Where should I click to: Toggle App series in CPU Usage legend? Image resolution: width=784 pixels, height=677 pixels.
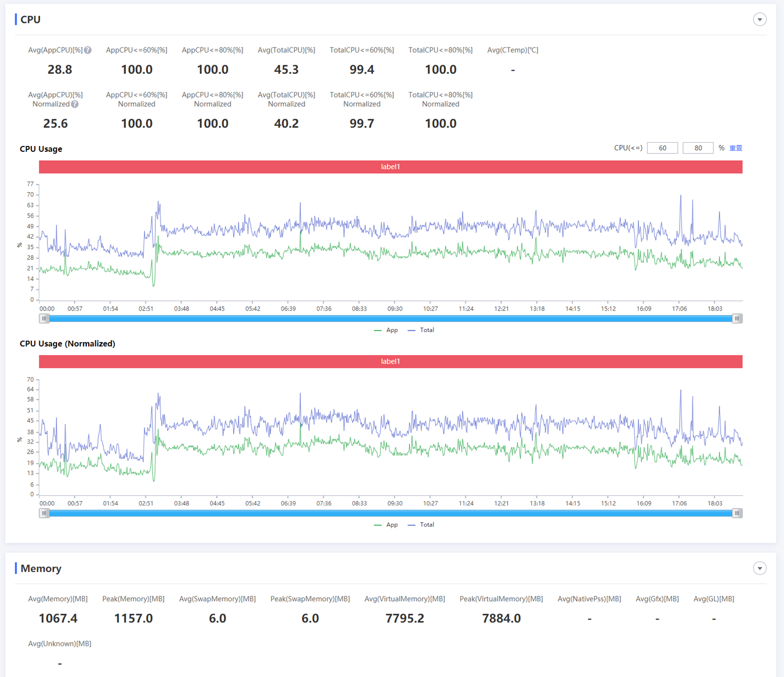click(x=386, y=330)
